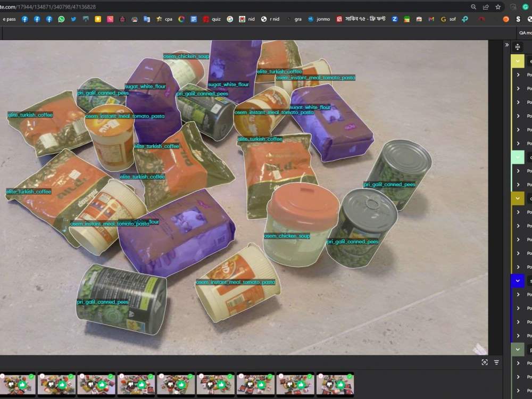Screen dimensions: 532x399
Task: Thumbs up the third thumbnail
Action: (102, 385)
